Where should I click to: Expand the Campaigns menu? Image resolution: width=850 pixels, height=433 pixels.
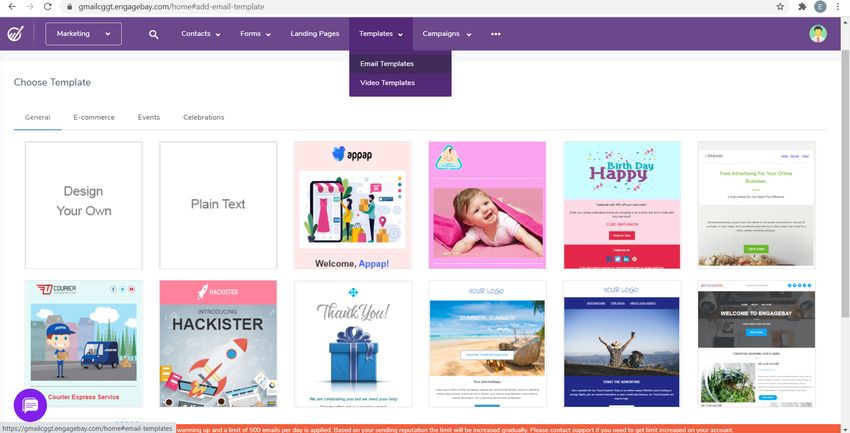pos(447,34)
